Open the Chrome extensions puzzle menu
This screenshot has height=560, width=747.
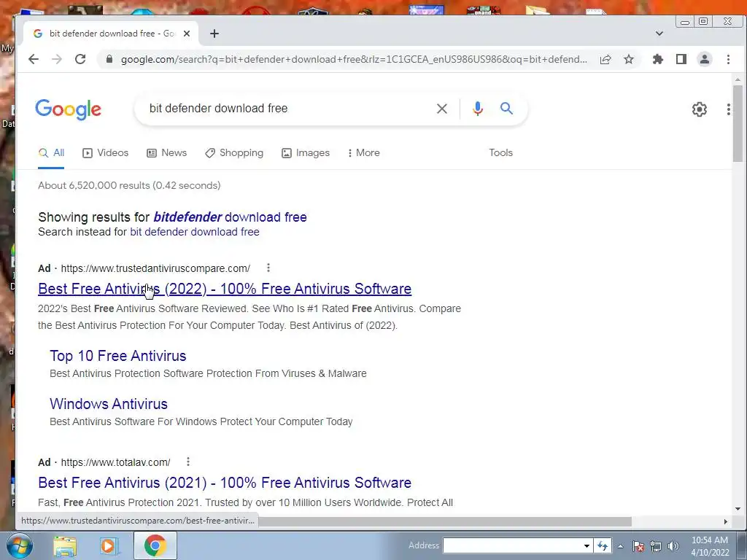pos(658,59)
